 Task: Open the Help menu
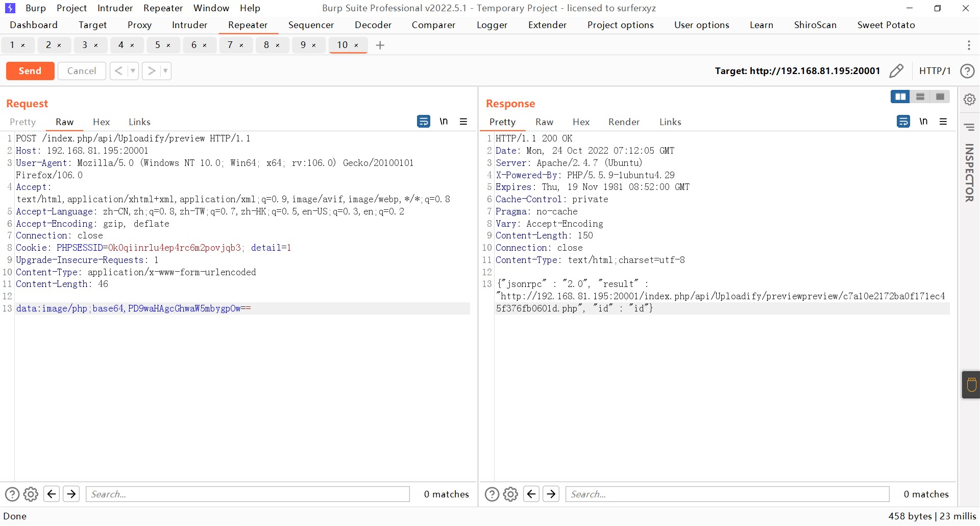pos(250,8)
